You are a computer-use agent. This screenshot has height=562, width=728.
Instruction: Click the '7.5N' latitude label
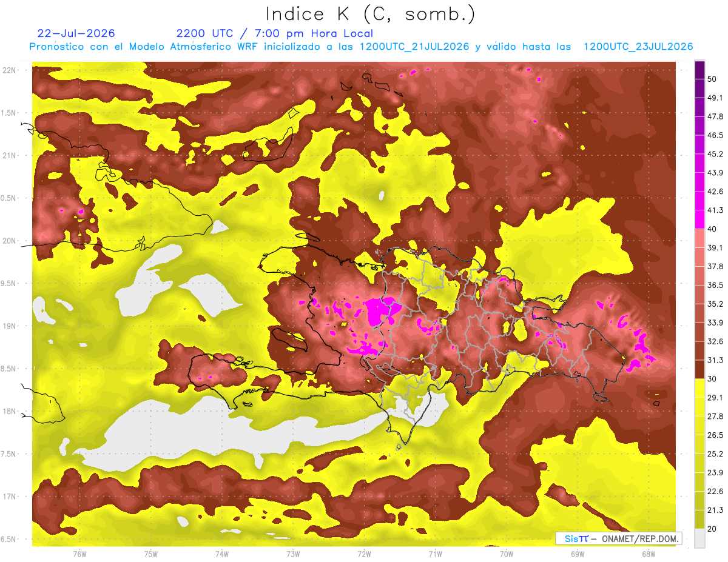point(9,453)
